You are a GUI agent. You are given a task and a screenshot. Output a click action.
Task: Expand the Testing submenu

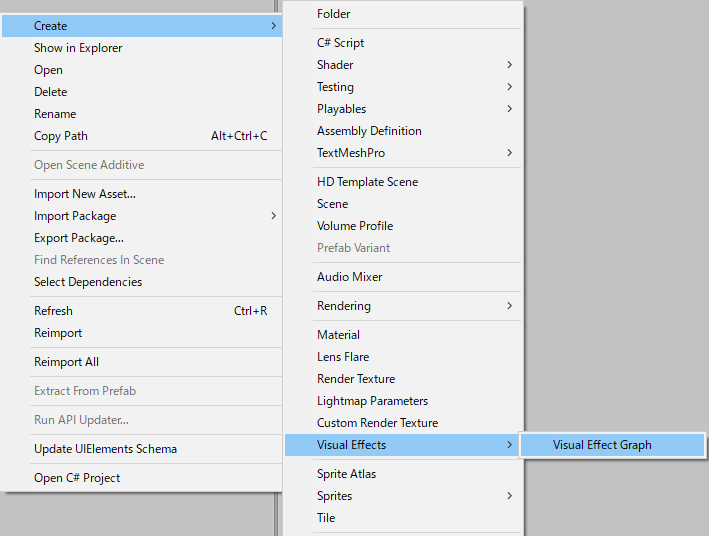[403, 87]
